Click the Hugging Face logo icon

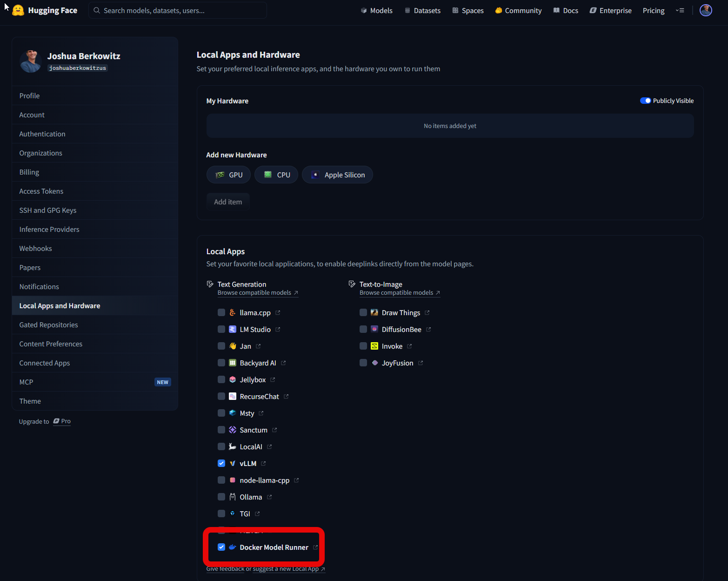pos(18,10)
